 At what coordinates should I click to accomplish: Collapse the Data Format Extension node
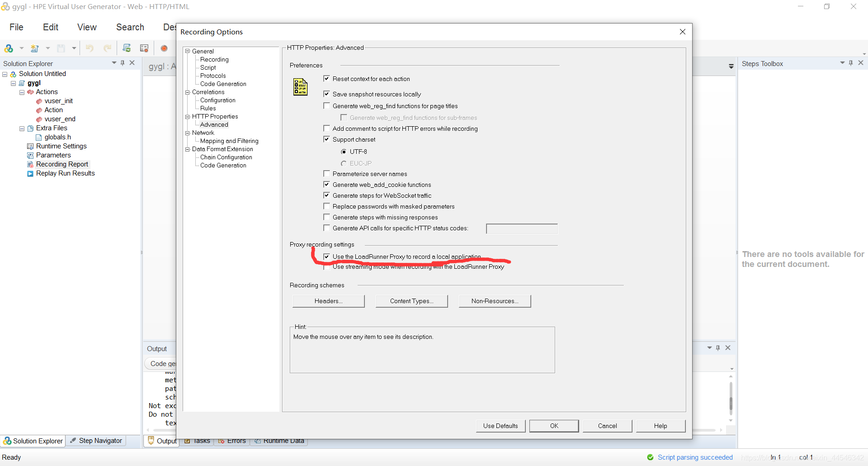pyautogui.click(x=187, y=149)
